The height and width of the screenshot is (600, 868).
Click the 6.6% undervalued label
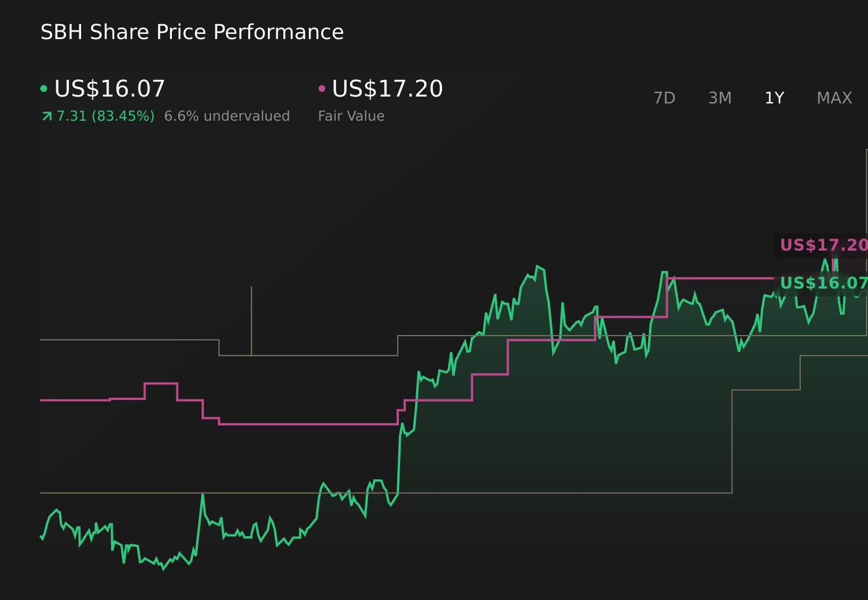pyautogui.click(x=227, y=116)
